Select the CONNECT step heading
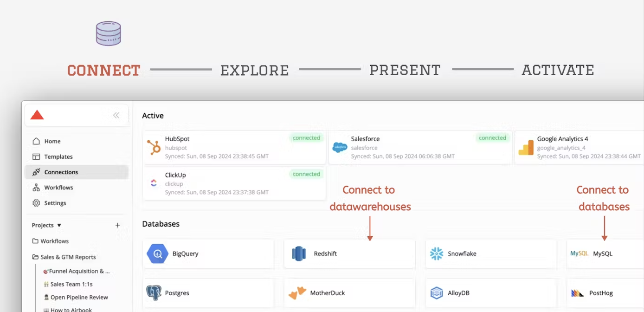644x312 pixels. click(x=104, y=70)
